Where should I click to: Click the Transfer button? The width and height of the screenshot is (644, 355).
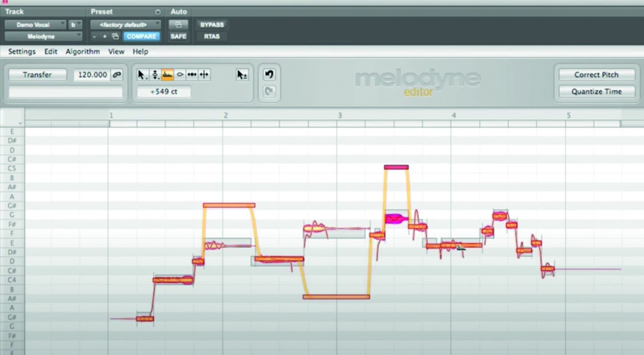click(x=37, y=75)
